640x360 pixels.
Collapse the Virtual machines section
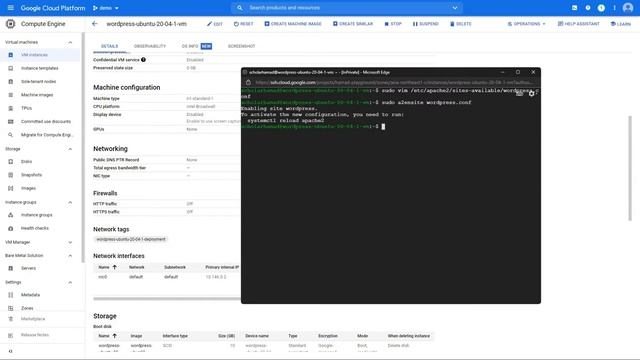pos(70,42)
